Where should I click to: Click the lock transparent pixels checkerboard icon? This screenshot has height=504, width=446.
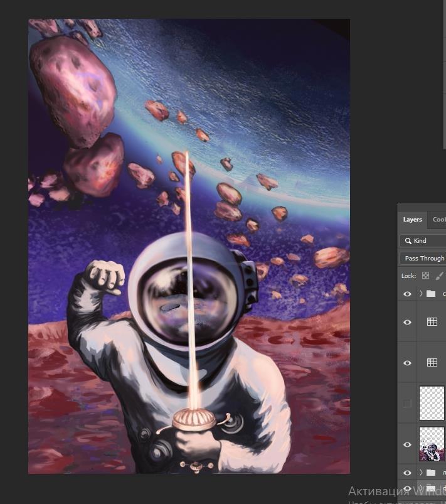pyautogui.click(x=425, y=276)
